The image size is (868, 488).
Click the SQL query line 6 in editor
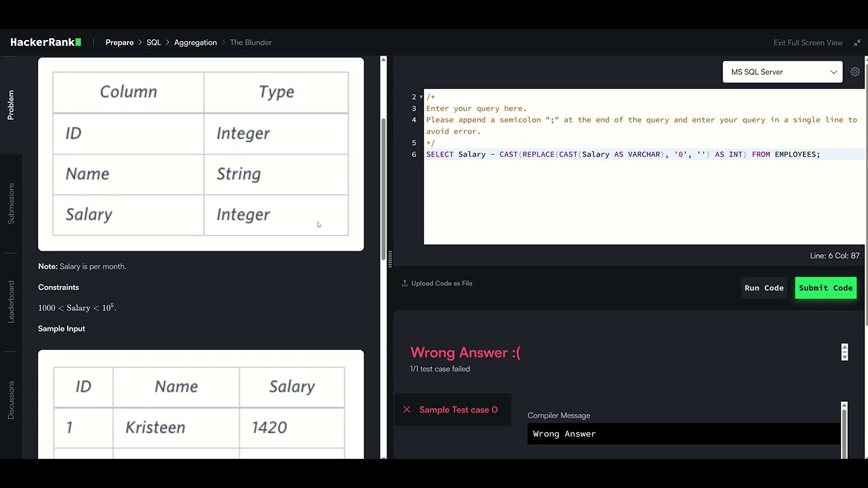(623, 155)
